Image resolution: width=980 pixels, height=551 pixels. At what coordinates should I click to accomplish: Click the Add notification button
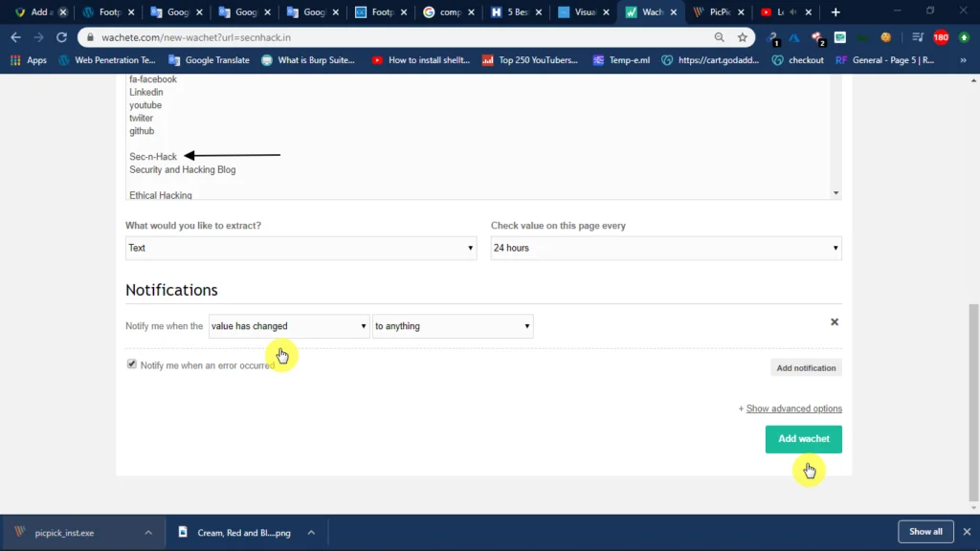pos(806,368)
